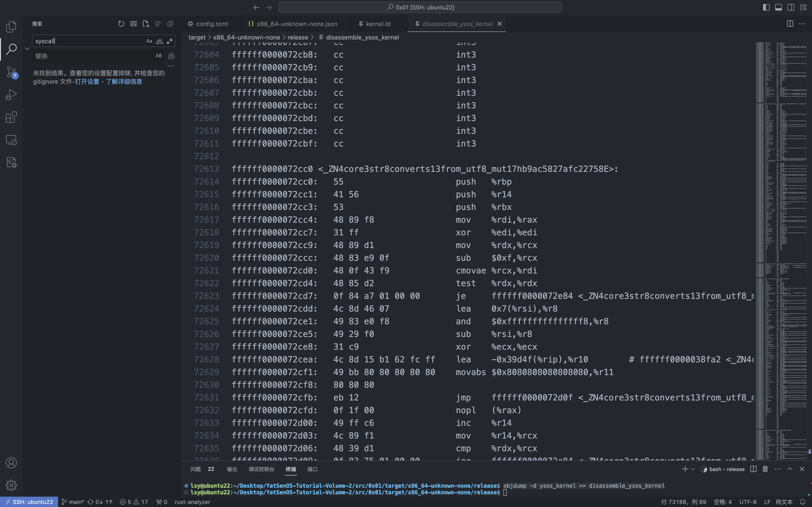Open the Remote Explorer view
The width and height of the screenshot is (812, 507).
click(x=11, y=140)
